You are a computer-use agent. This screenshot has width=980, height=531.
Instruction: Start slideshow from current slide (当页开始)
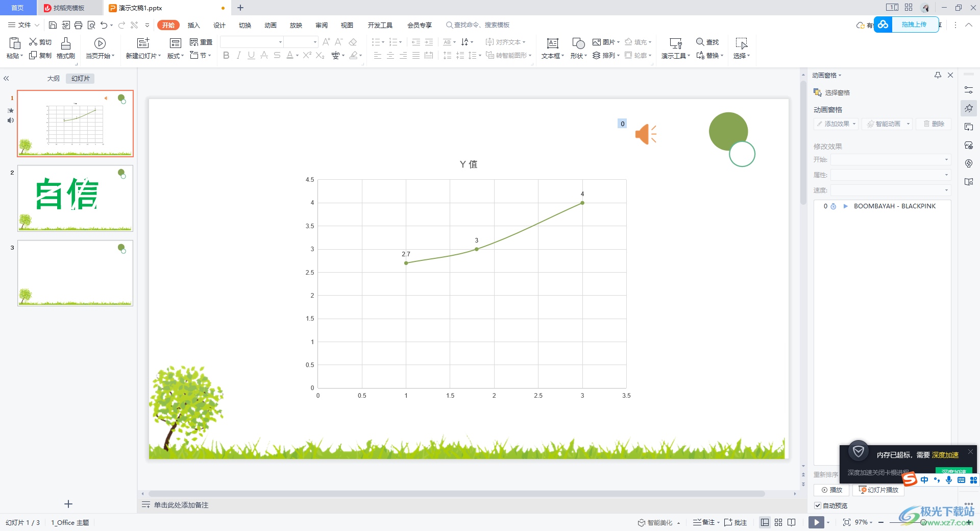(x=100, y=48)
